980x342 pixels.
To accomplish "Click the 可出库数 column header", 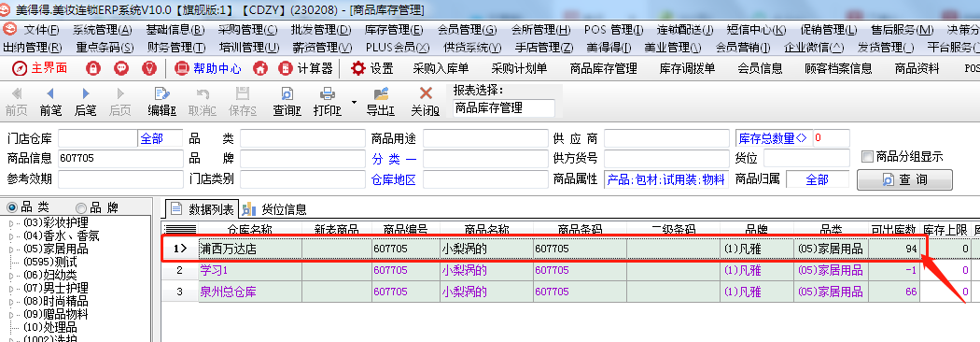I will 893,230.
